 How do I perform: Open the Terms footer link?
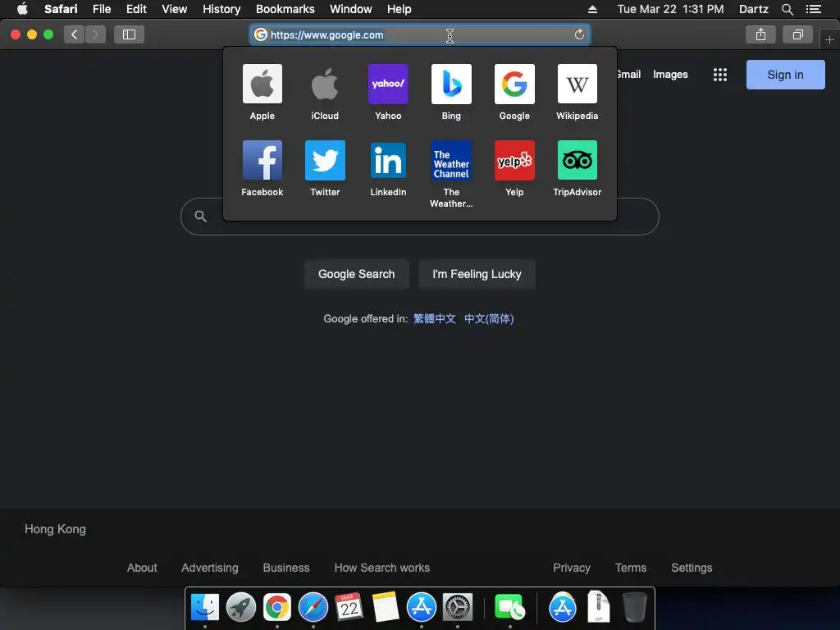[631, 568]
